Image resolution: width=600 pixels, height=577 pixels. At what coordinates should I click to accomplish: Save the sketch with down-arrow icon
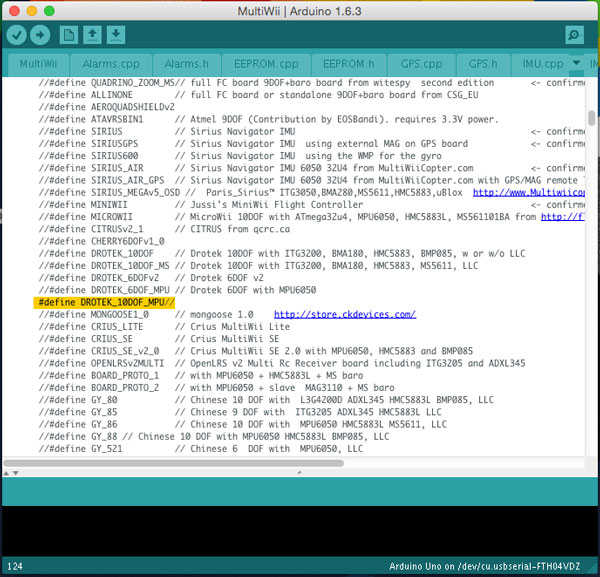(x=116, y=35)
